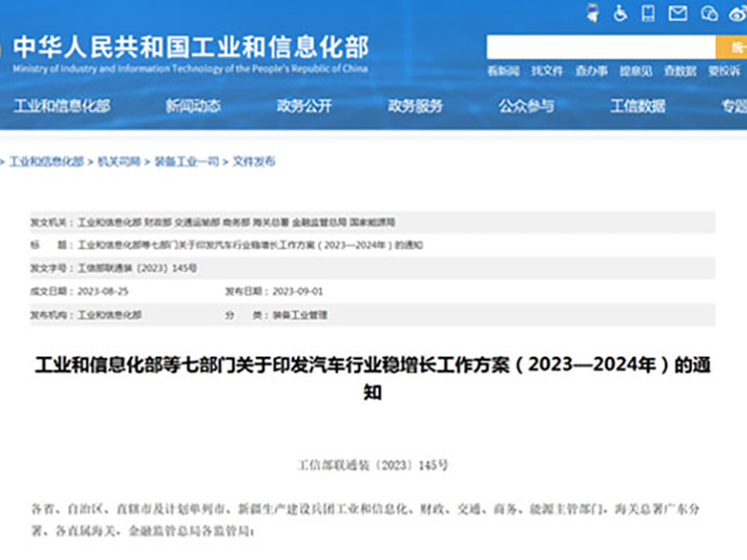
Task: Click the opening paragraph addressing 各省、自治区
Action: [x=365, y=520]
